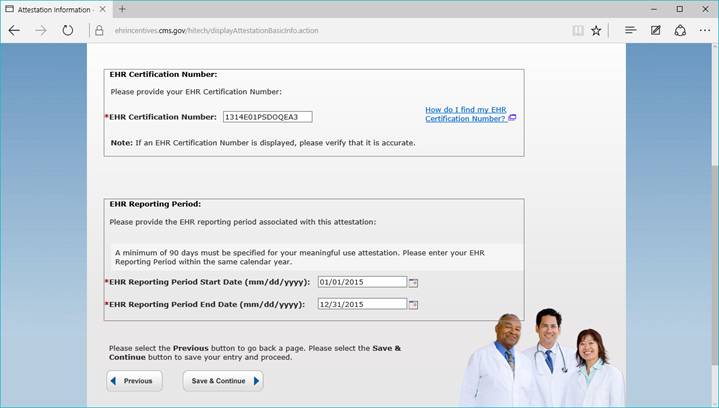Make a web note with the pen icon
The image size is (719, 408).
point(655,30)
